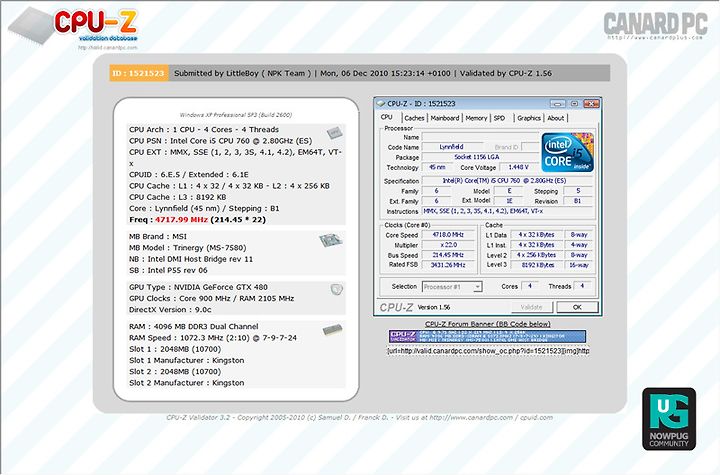This screenshot has width=720, height=475.
Task: Click the "CPU Cache : L3 : 8192 KB" line
Action: coord(178,197)
